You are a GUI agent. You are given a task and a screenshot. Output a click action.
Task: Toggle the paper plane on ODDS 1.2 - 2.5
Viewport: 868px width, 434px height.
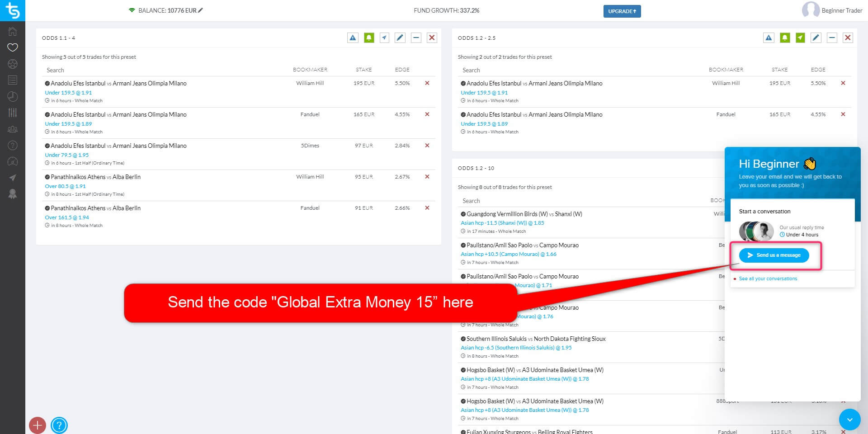pos(800,38)
